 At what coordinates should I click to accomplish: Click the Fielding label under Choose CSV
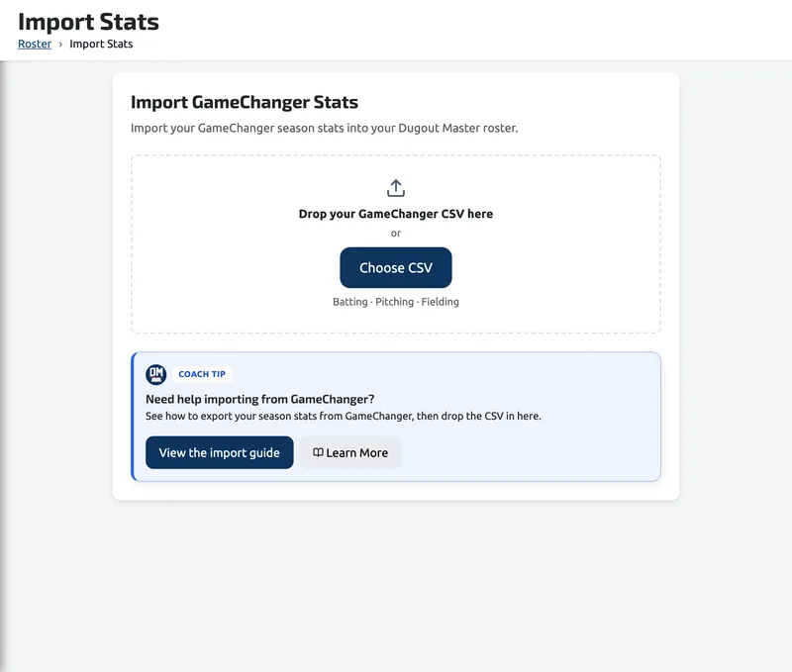[x=440, y=302]
